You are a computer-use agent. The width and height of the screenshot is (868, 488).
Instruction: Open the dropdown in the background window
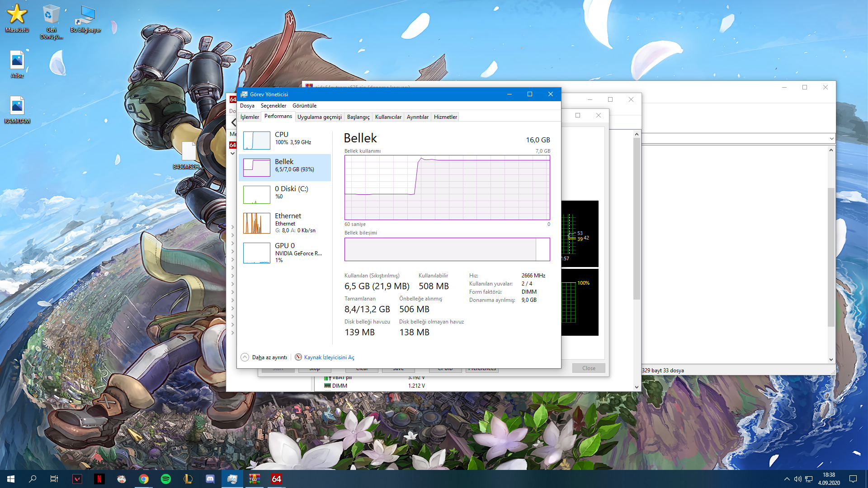(x=831, y=139)
